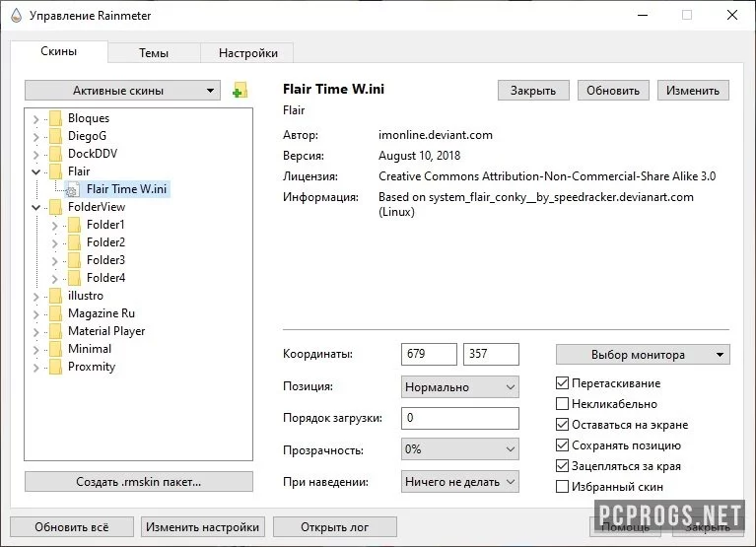
Task: Click the DockDDV folder icon
Action: (x=56, y=154)
